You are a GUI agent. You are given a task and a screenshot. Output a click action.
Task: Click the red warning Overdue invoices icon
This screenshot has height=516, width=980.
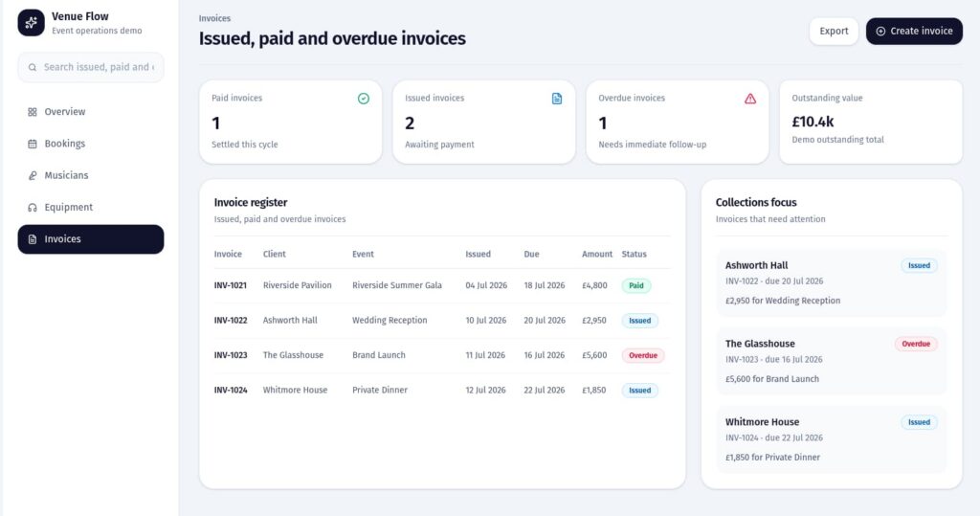click(750, 99)
